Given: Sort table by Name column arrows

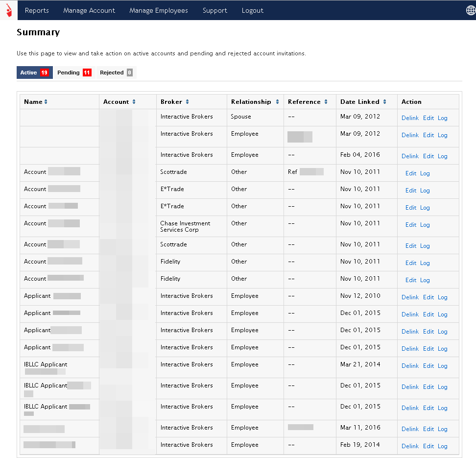Looking at the screenshot, I should click(46, 102).
